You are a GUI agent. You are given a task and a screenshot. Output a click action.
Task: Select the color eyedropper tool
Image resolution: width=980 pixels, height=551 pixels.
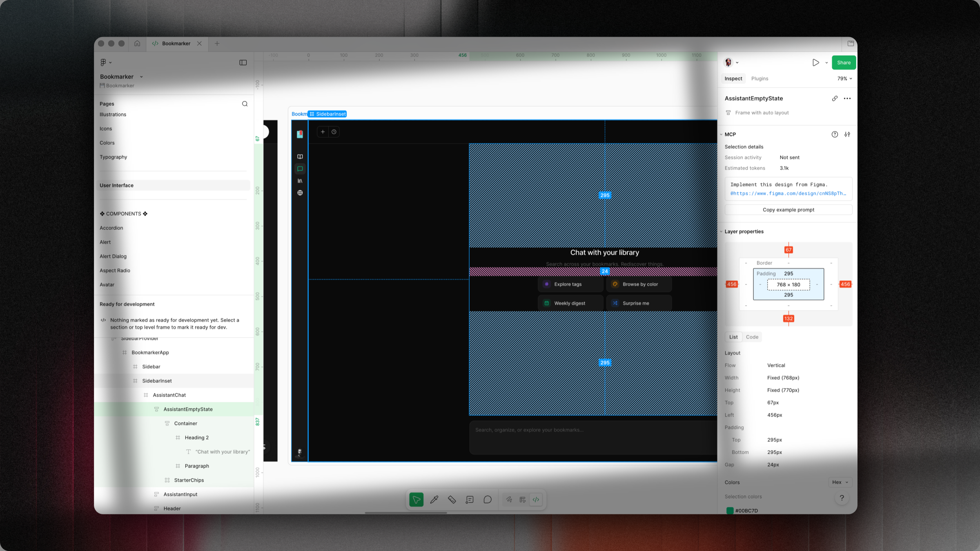(x=434, y=499)
